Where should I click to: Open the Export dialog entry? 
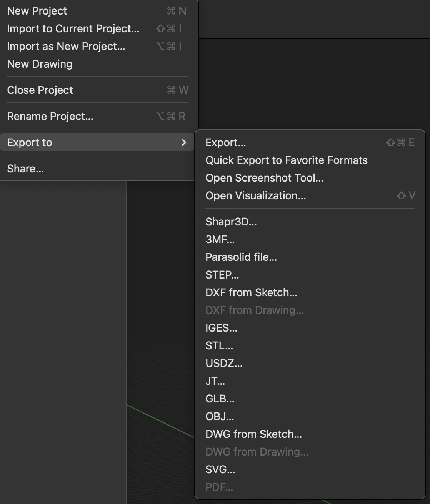click(x=310, y=142)
